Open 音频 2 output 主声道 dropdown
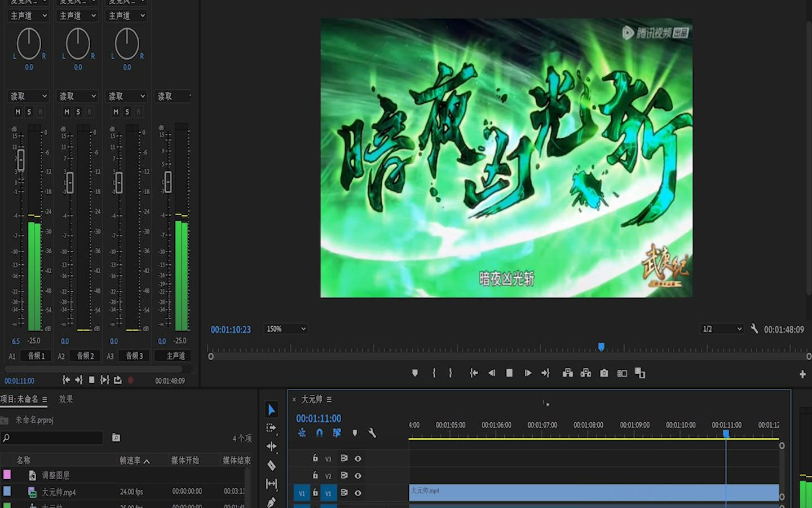 click(78, 15)
